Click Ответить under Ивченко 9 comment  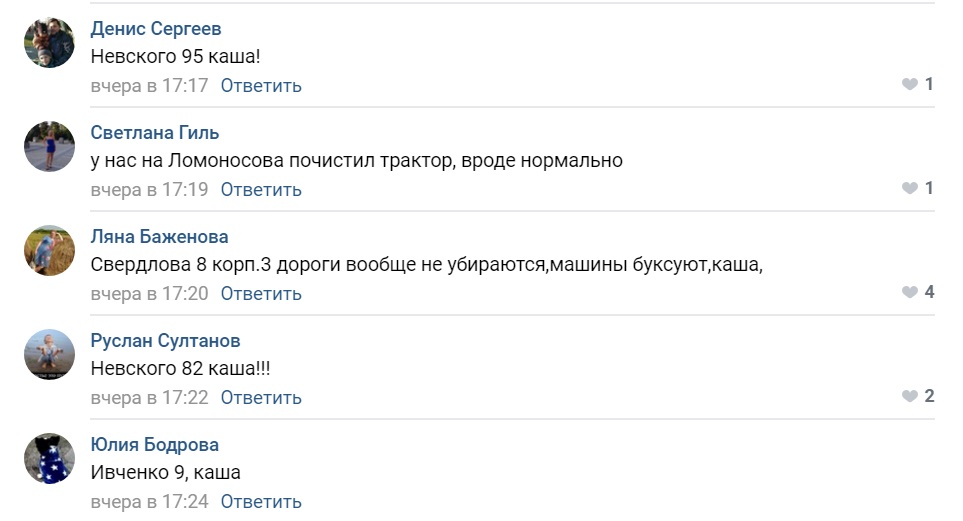pyautogui.click(x=261, y=501)
